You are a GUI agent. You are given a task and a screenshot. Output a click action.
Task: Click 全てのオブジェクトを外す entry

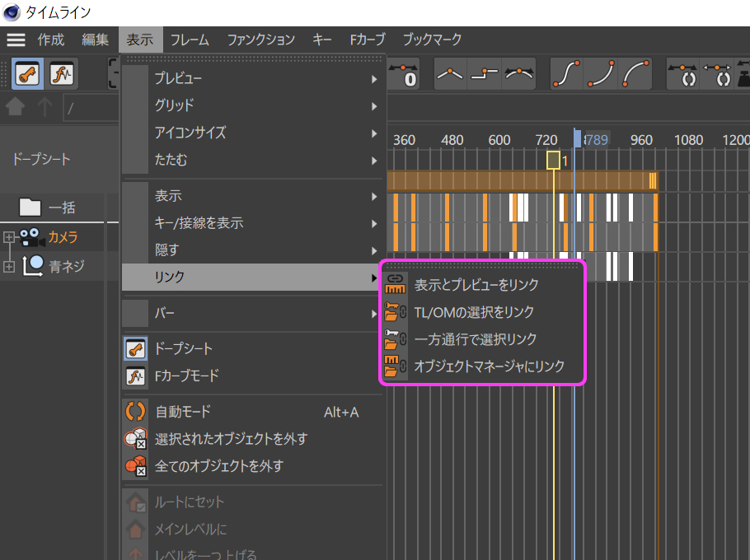[218, 466]
